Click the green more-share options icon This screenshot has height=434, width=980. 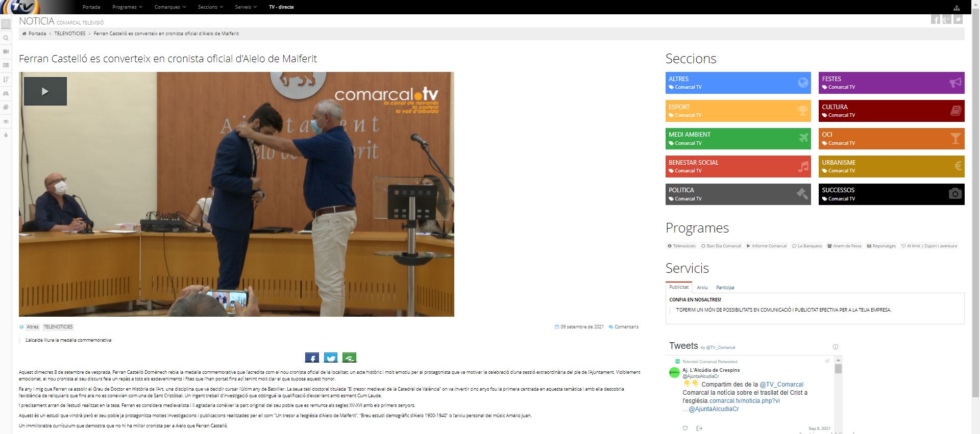349,358
